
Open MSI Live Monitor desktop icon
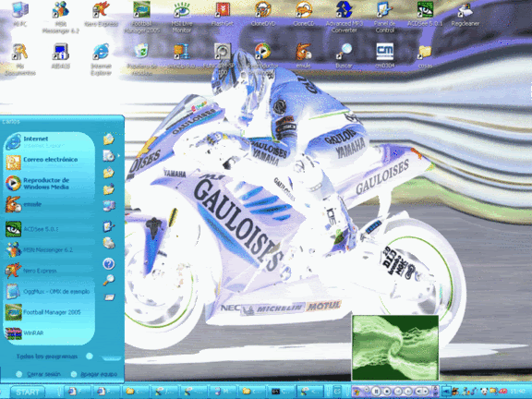pyautogui.click(x=182, y=17)
